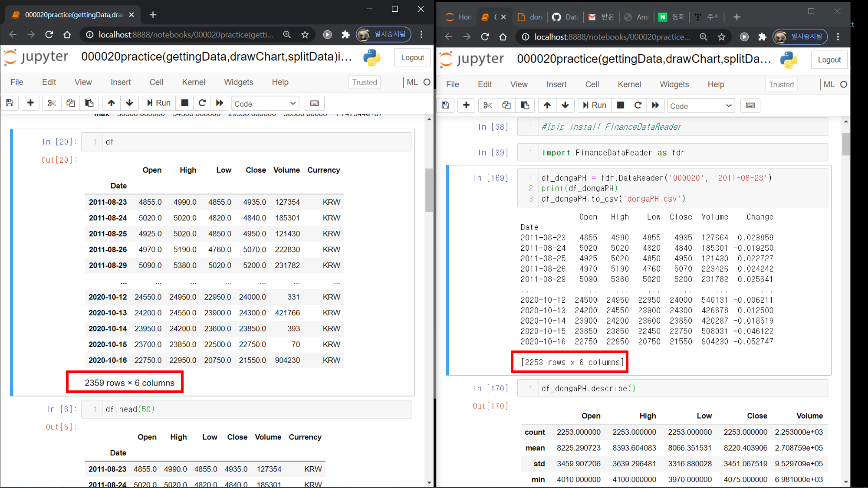Paste cells icon in right notebook toolbar
This screenshot has width=868, height=488.
pyautogui.click(x=525, y=105)
